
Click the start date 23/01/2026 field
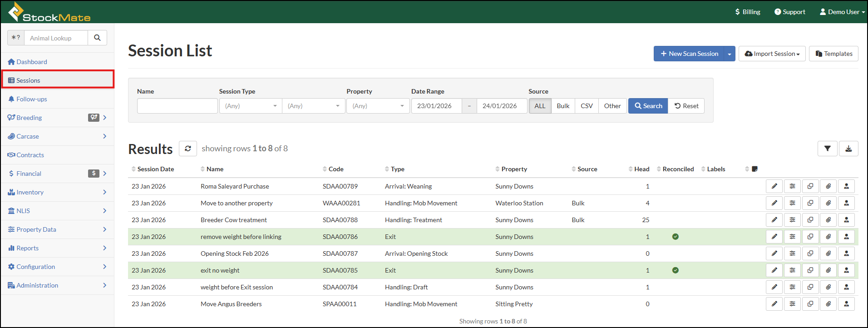pyautogui.click(x=436, y=106)
